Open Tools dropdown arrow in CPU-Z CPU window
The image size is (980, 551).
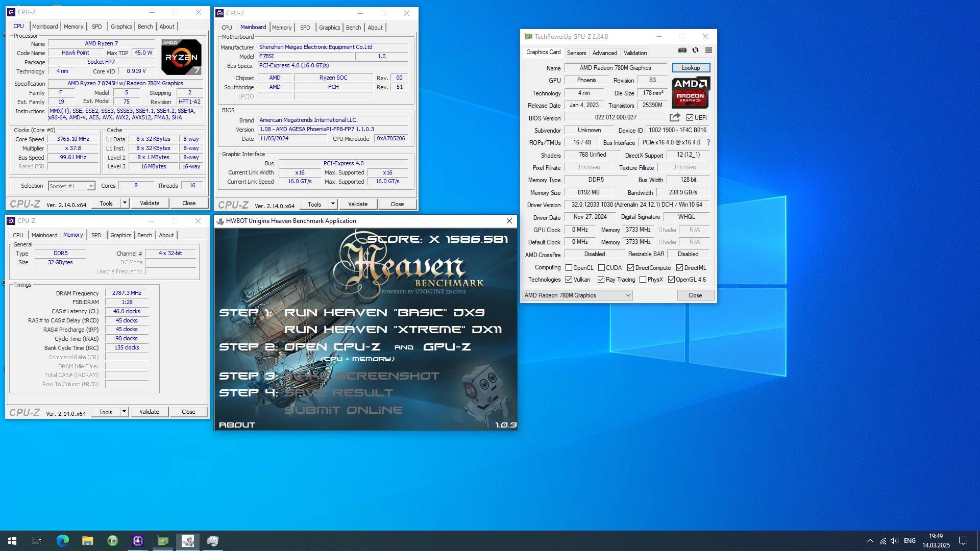click(124, 203)
